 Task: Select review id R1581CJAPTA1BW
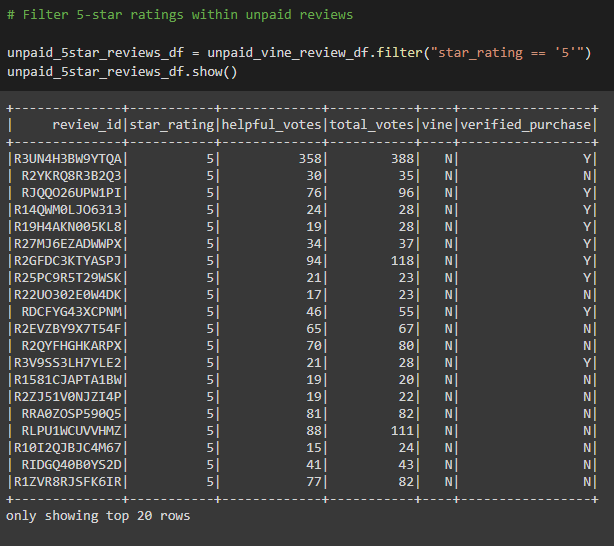(68, 380)
